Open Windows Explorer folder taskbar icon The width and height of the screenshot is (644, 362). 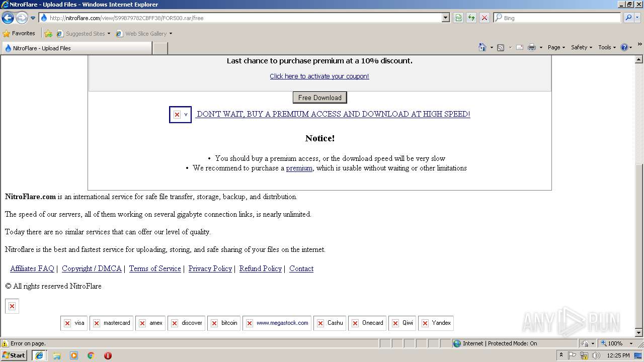click(57, 355)
